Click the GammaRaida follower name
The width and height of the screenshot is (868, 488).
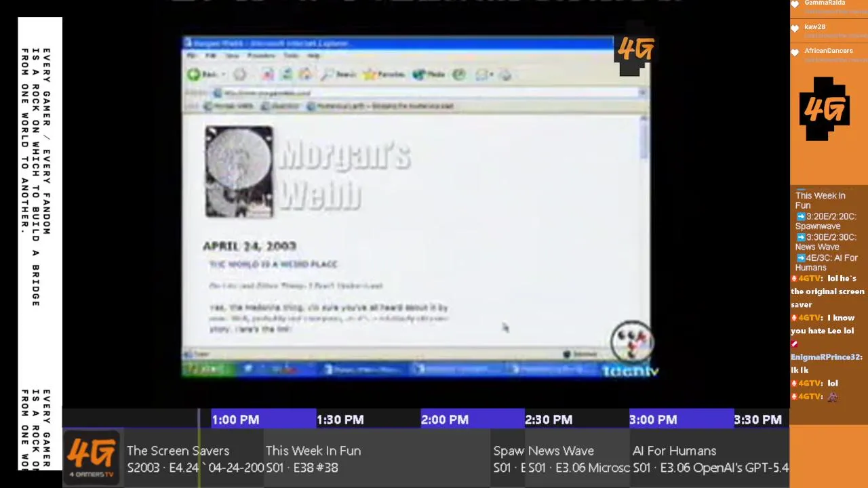[825, 3]
